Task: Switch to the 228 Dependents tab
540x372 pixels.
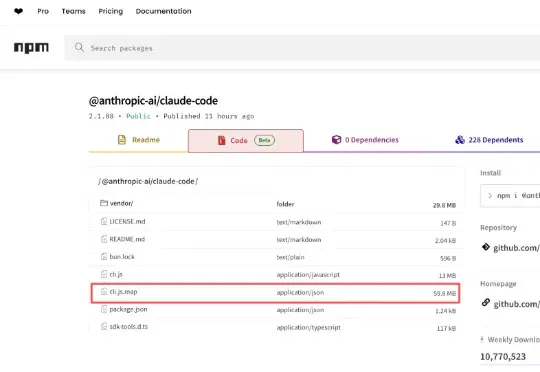Action: (x=489, y=140)
